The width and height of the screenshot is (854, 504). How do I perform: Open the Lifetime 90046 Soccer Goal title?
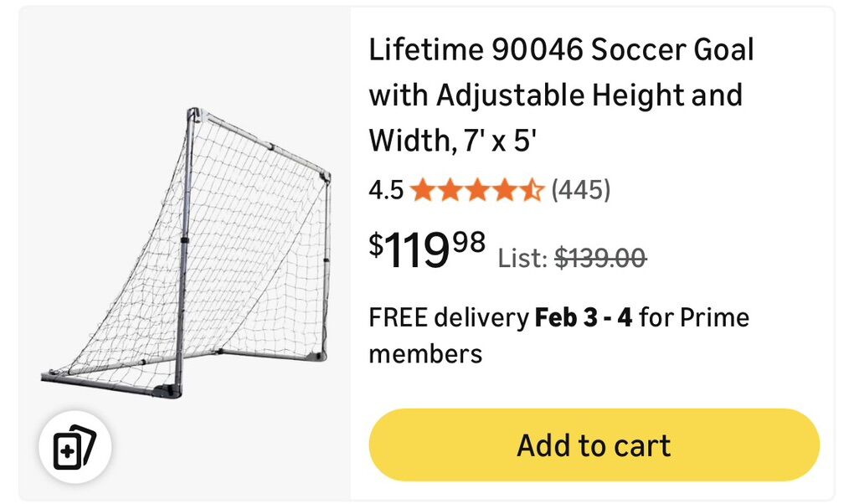click(561, 50)
